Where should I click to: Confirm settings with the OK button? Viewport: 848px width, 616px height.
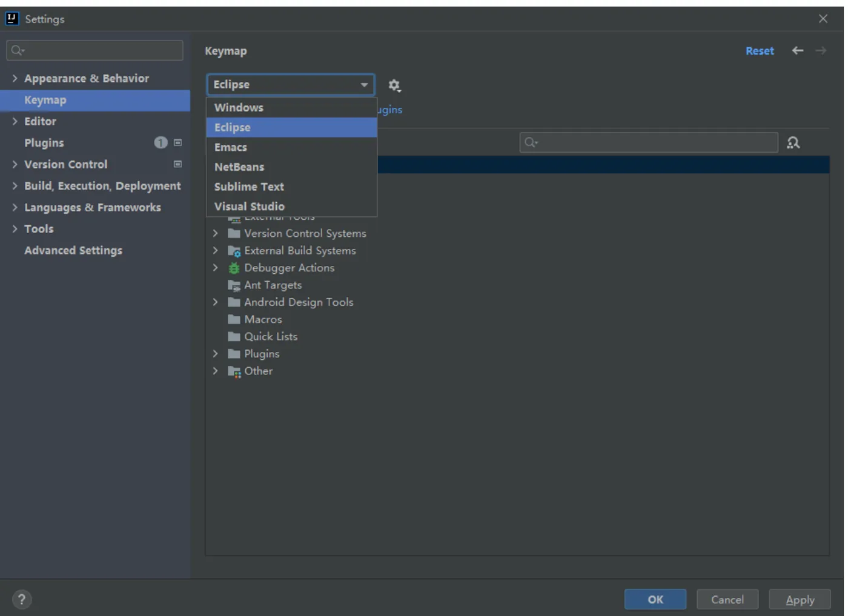click(655, 600)
